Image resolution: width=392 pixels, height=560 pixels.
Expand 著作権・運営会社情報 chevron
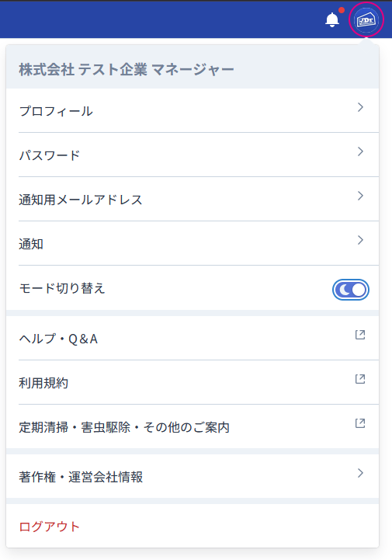pyautogui.click(x=361, y=473)
